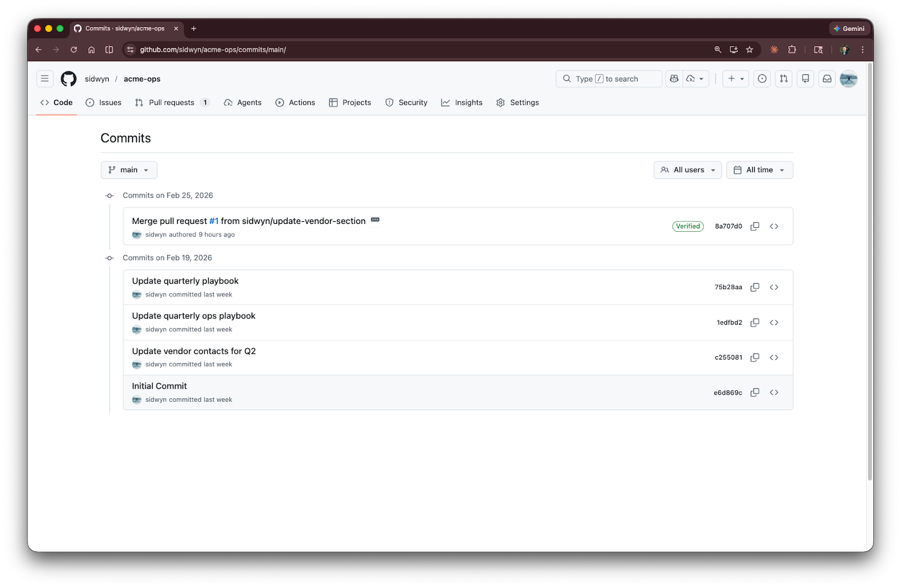Screen dimensions: 901x588
Task: Open pull request #1 link
Action: click(214, 221)
